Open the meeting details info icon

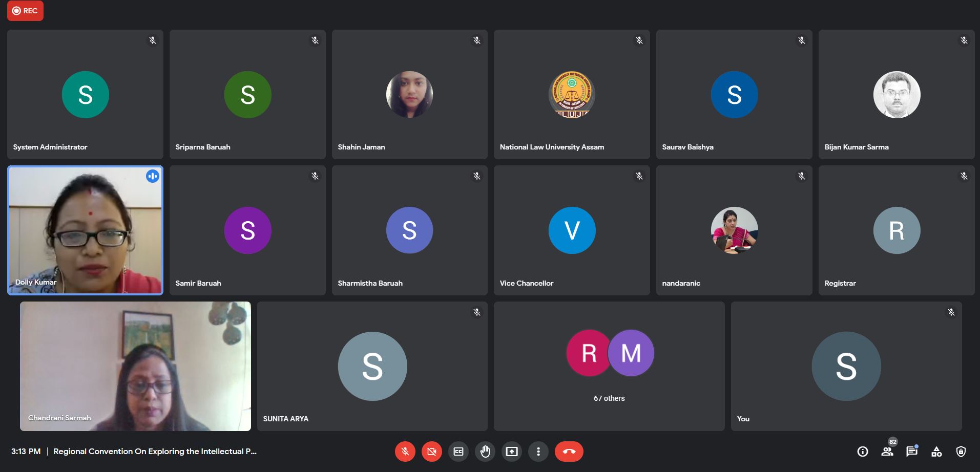[863, 452]
